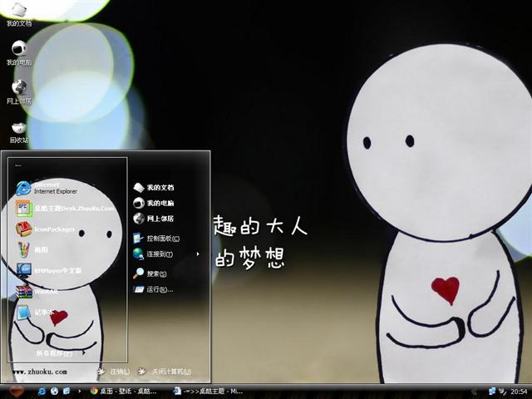Open WinRAR from the Start menu
The width and height of the screenshot is (532, 399).
coord(37,292)
